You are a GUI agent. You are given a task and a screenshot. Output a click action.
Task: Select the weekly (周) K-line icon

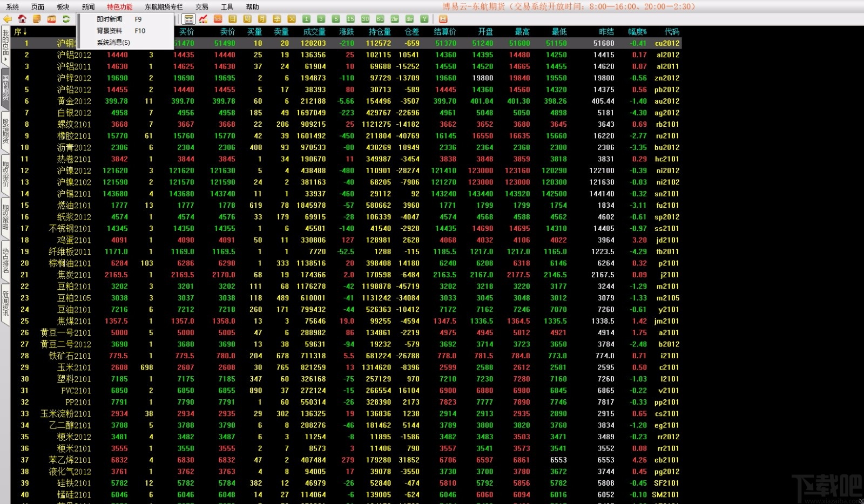click(x=247, y=19)
